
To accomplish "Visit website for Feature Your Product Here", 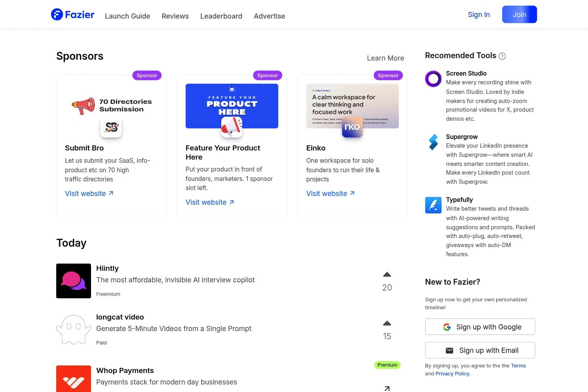I will click(x=210, y=202).
